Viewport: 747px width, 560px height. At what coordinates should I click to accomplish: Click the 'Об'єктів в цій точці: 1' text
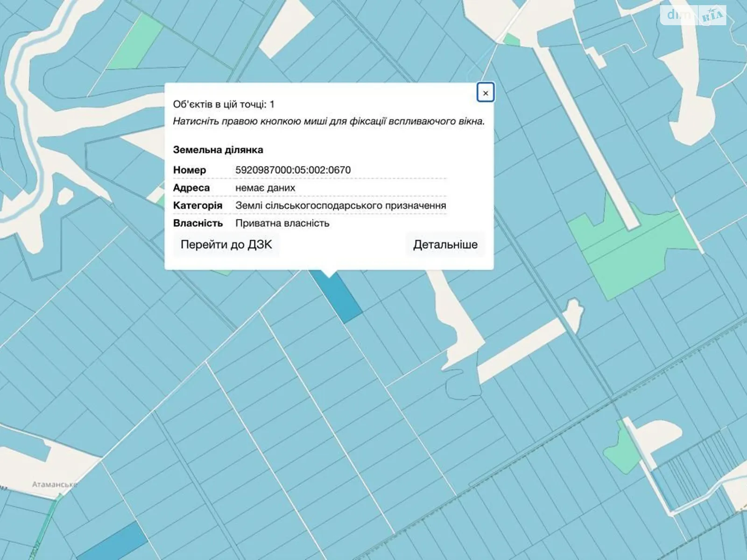click(x=224, y=105)
